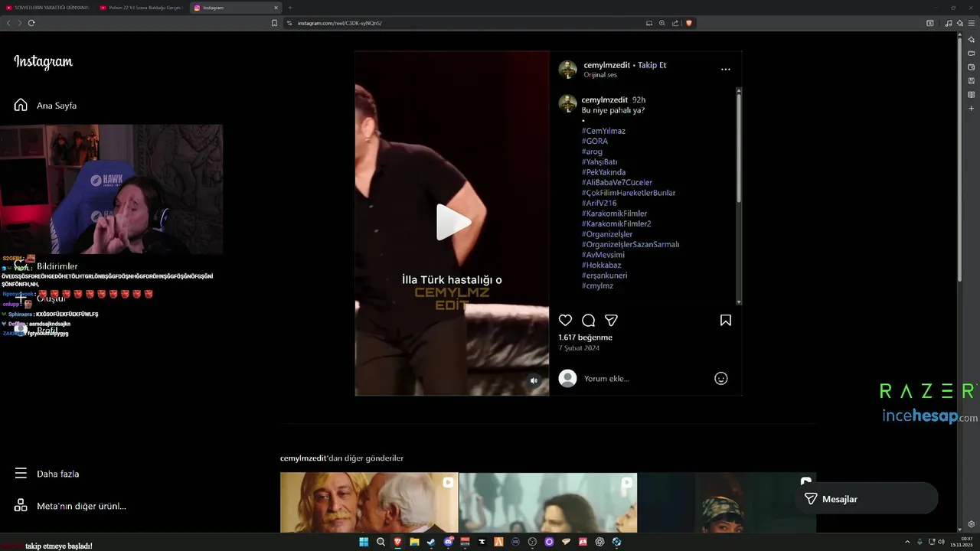Image resolution: width=980 pixels, height=551 pixels.
Task: Share the post with the paper plane icon
Action: coord(611,321)
